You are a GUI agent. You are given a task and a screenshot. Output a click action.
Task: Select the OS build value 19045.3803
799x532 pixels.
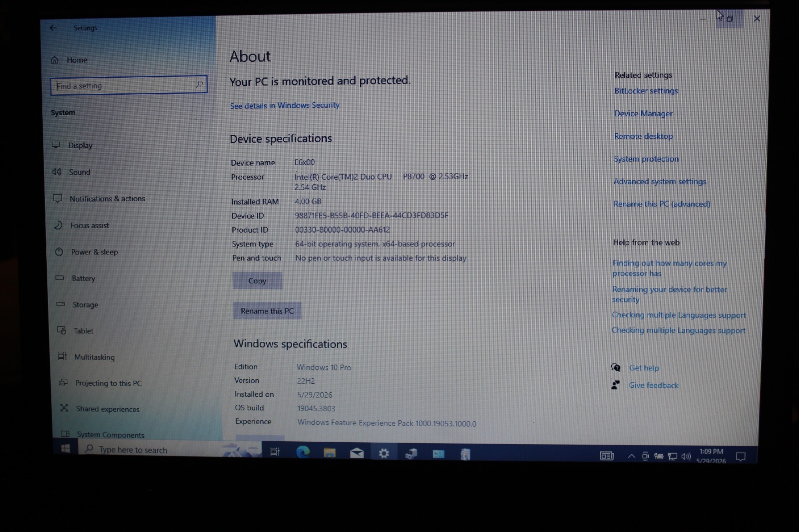316,408
